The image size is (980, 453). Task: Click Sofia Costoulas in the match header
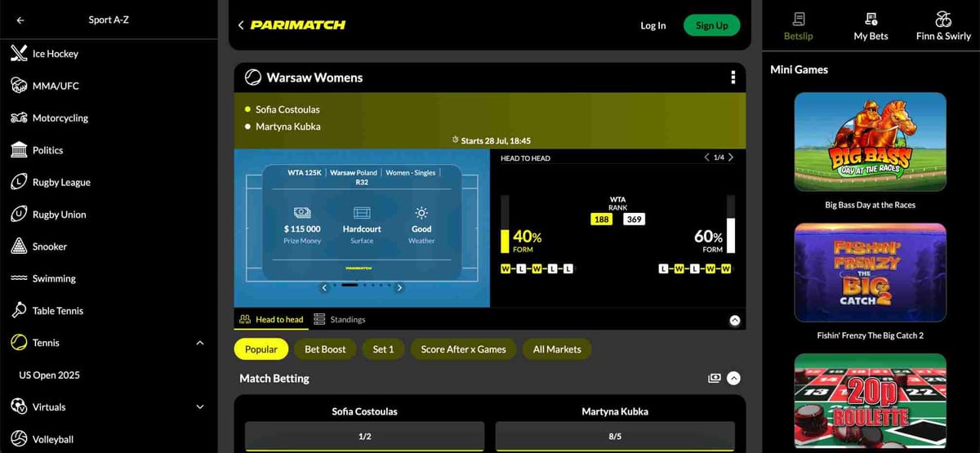287,109
